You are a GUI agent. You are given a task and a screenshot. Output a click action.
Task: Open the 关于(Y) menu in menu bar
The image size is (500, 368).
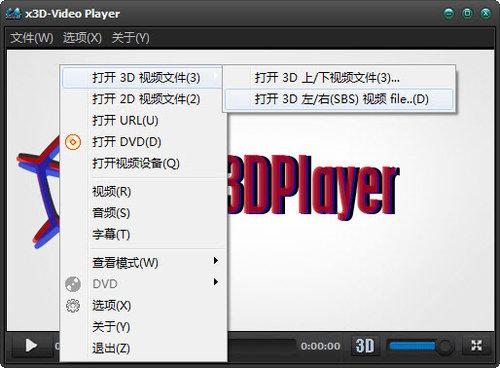pyautogui.click(x=130, y=38)
